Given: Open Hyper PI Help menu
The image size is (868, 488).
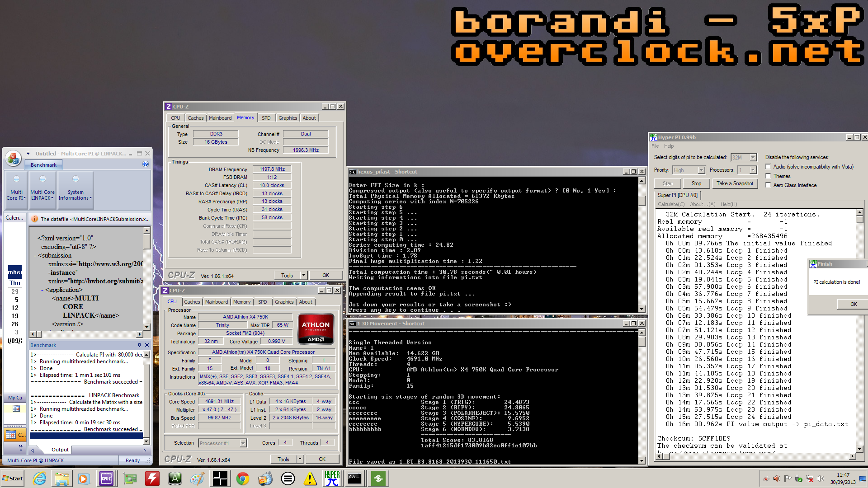Looking at the screenshot, I should [669, 146].
